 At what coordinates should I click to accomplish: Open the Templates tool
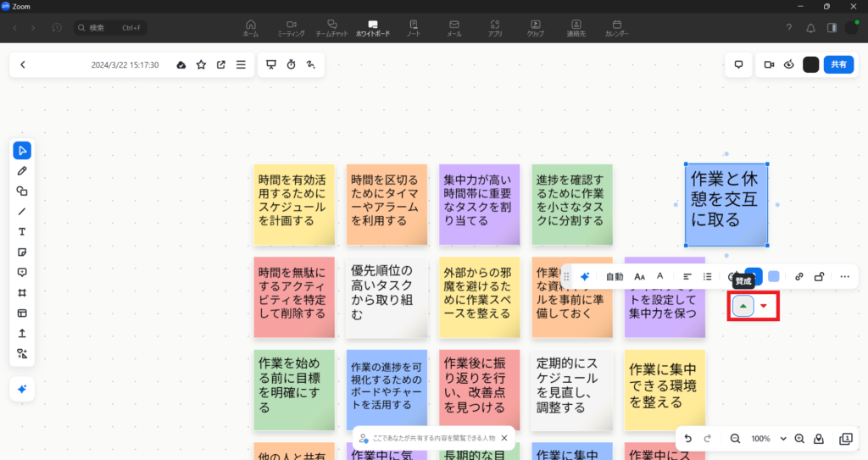tap(22, 313)
